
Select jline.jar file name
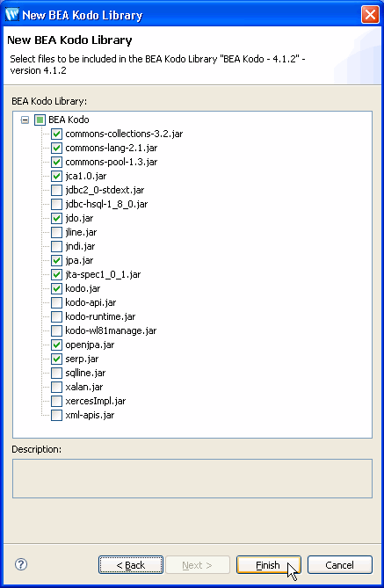click(81, 233)
